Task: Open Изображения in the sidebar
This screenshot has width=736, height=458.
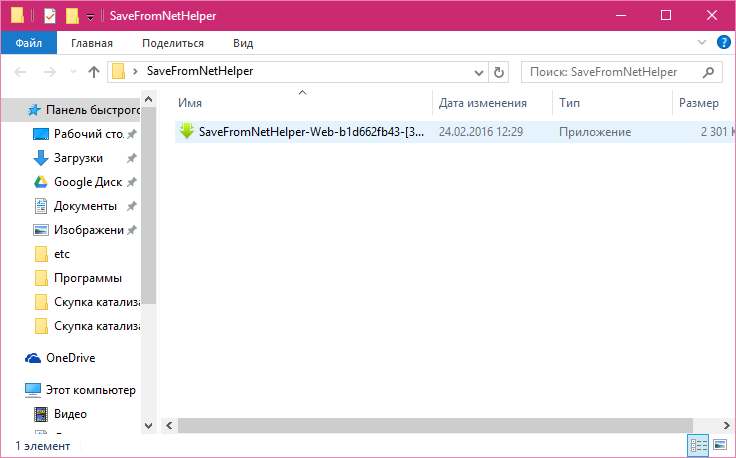Action: click(89, 229)
